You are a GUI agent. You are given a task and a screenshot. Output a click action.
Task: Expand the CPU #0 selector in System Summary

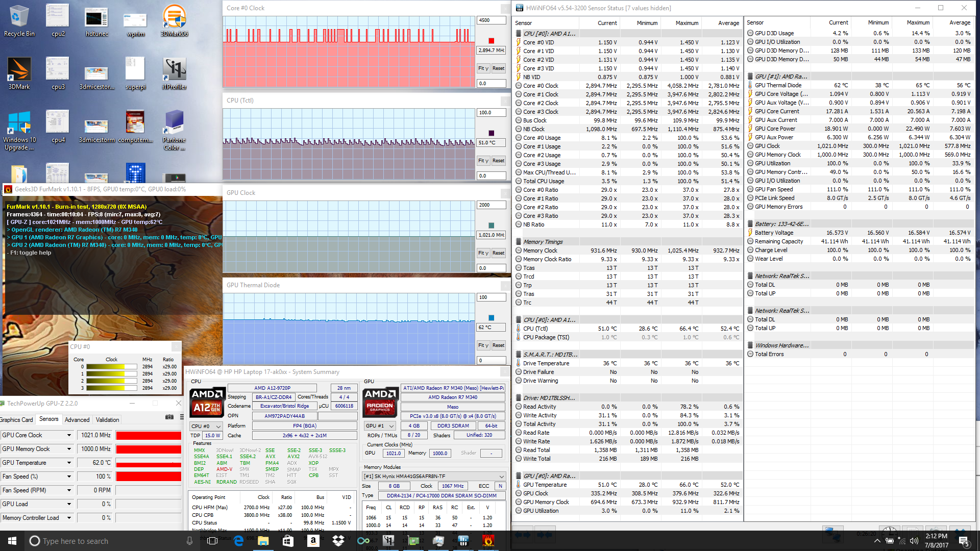point(206,427)
